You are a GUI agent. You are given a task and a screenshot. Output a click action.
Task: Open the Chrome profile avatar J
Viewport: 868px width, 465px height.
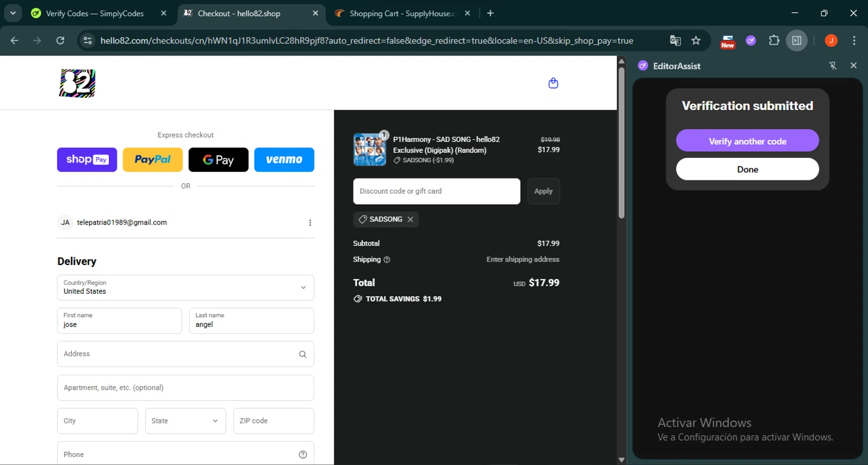tap(831, 40)
